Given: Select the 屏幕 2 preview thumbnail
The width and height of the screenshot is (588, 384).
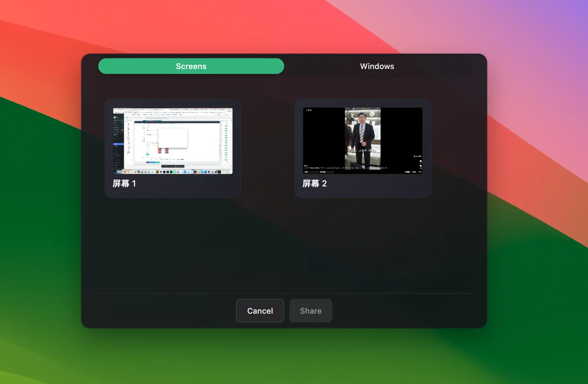Looking at the screenshot, I should click(x=362, y=141).
